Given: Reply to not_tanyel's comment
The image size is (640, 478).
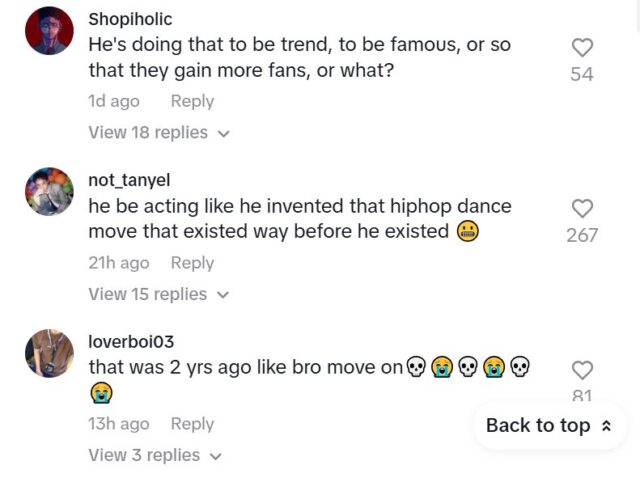Looking at the screenshot, I should [x=192, y=263].
